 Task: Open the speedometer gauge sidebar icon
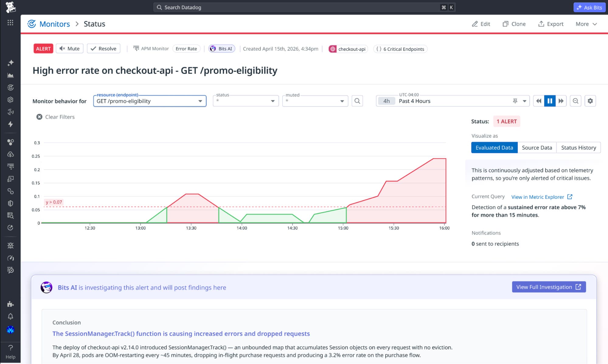pyautogui.click(x=10, y=258)
